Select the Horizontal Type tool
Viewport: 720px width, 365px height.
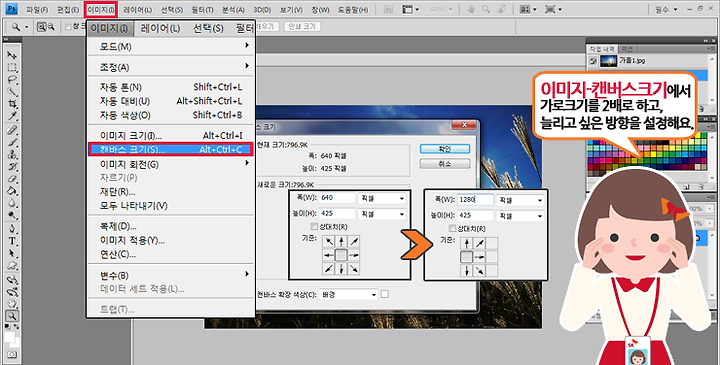pos(12,241)
